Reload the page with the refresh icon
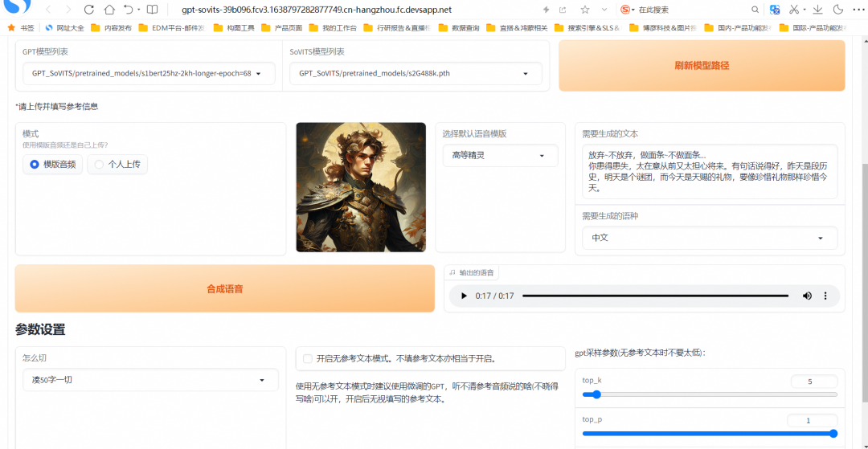Image resolution: width=868 pixels, height=449 pixels. tap(88, 10)
